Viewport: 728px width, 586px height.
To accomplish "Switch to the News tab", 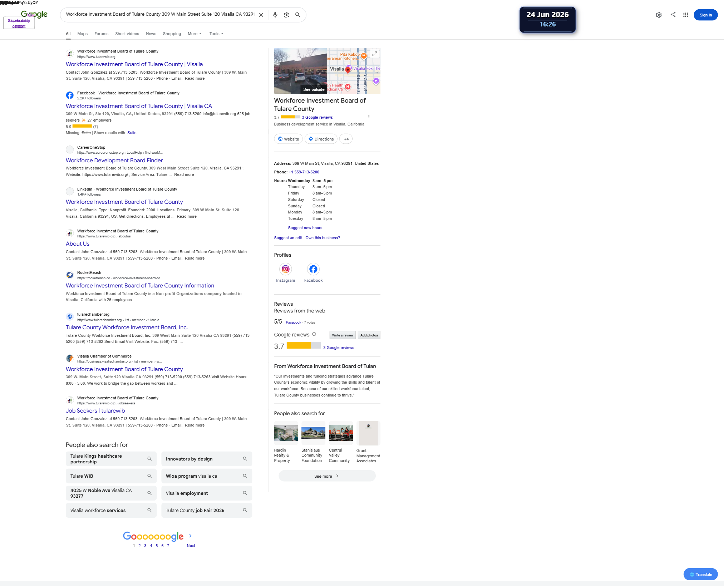I will point(151,34).
